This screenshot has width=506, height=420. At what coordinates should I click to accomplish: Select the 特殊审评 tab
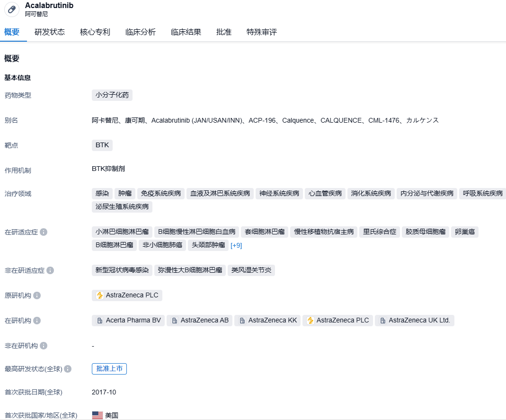tap(262, 32)
